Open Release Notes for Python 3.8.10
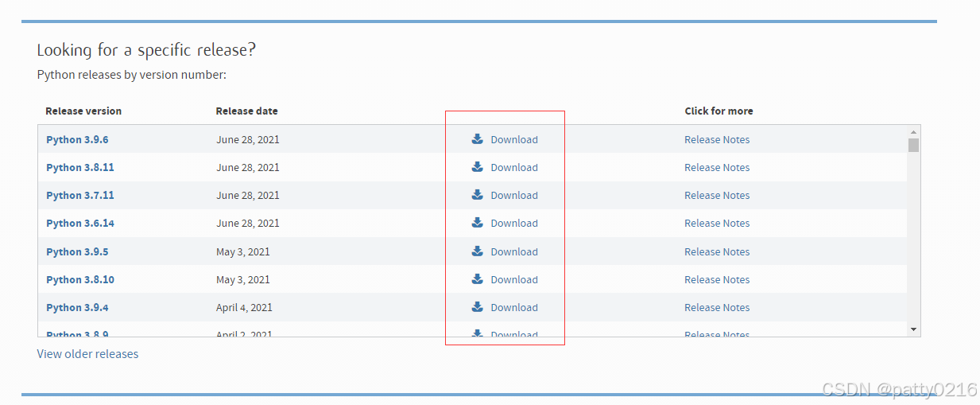The image size is (980, 405). (717, 279)
